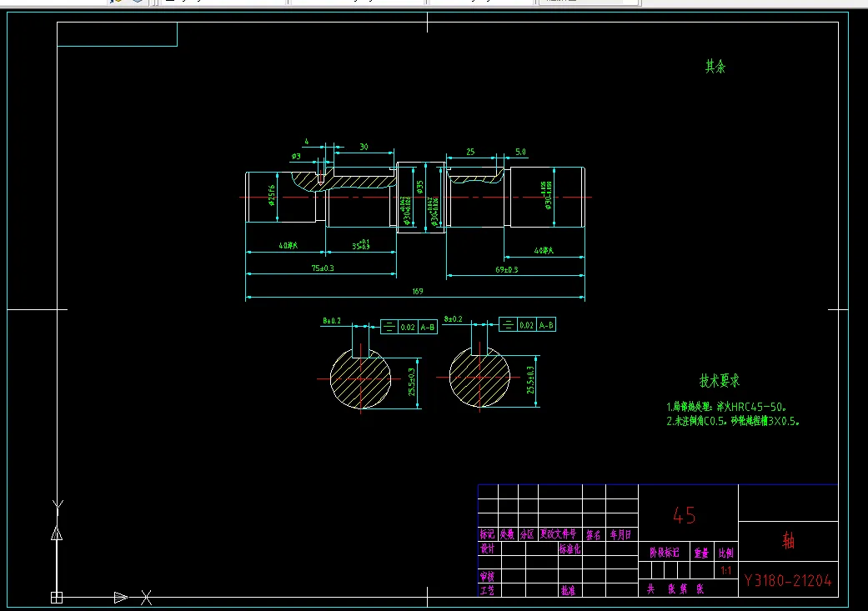
Task: Select the left hatched keyway cross-section
Action: click(360, 379)
